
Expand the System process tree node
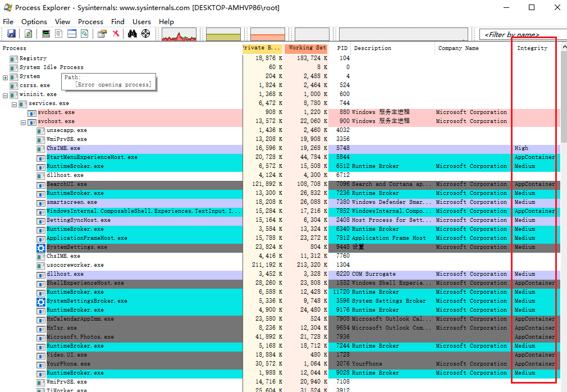[x=5, y=78]
